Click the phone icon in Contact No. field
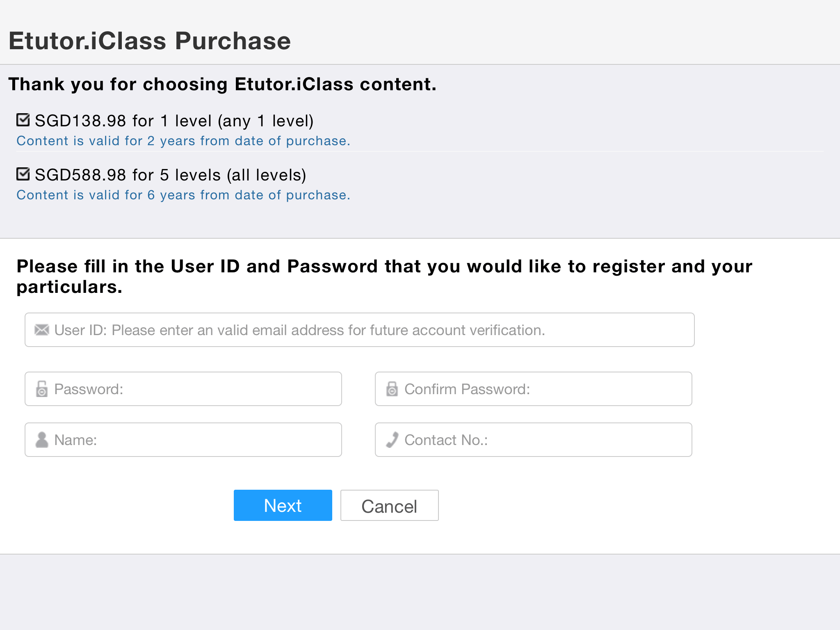The width and height of the screenshot is (840, 630). (392, 440)
